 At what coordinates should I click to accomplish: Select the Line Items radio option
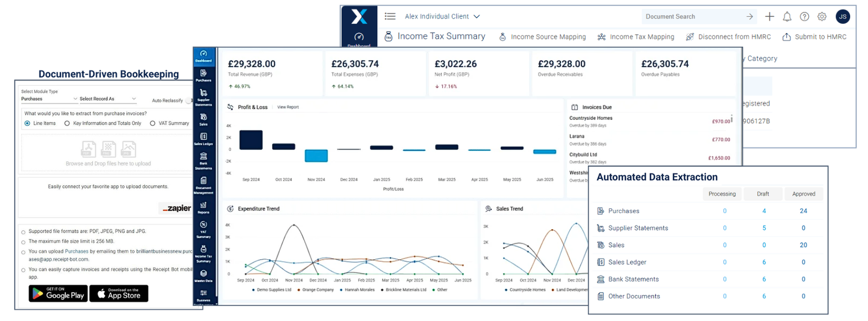click(27, 124)
